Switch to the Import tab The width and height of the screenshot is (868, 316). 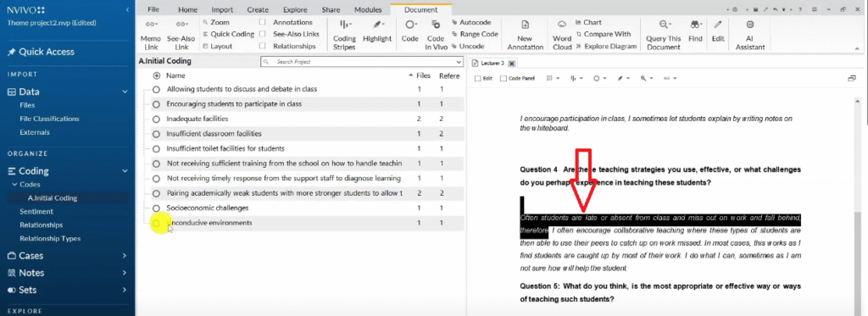click(223, 9)
